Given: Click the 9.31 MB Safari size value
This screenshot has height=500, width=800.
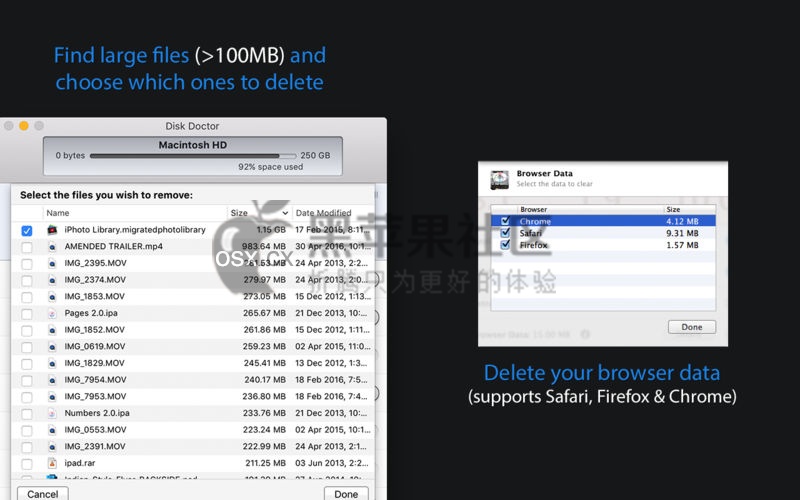Looking at the screenshot, I should tap(682, 233).
